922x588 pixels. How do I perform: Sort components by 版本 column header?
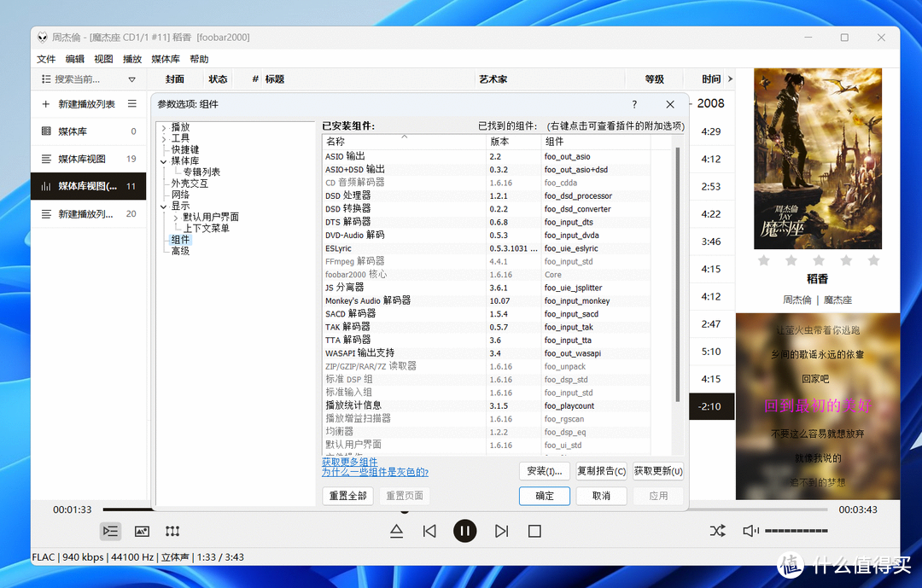coord(514,142)
